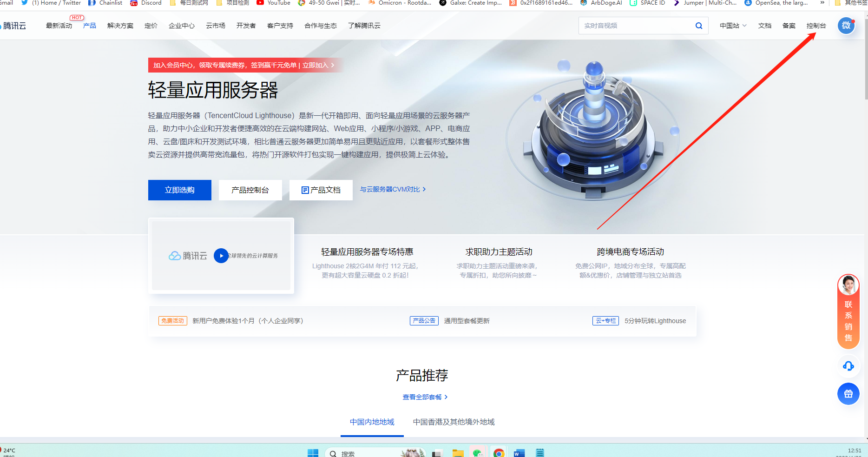Open the YouTube bookmark
Image resolution: width=868 pixels, height=457 pixels.
point(274,3)
